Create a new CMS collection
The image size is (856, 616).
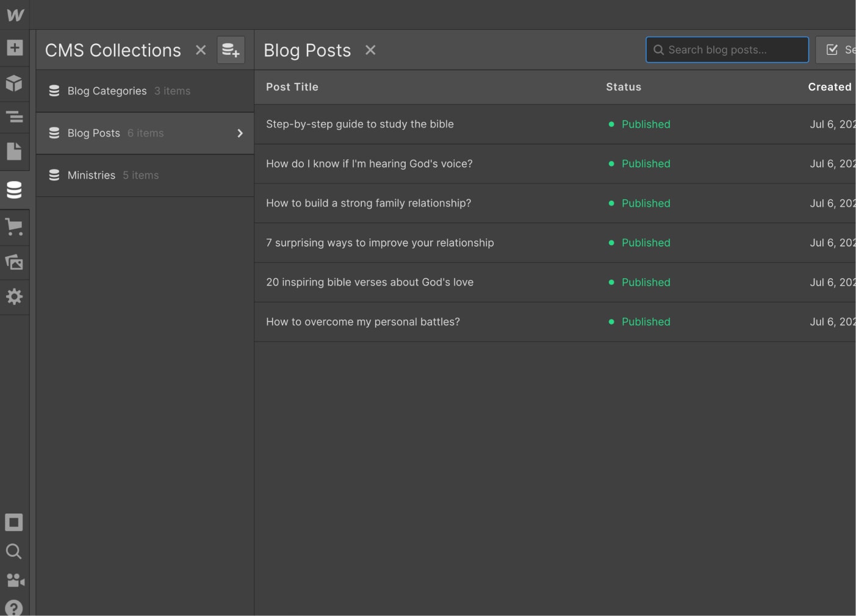point(231,49)
